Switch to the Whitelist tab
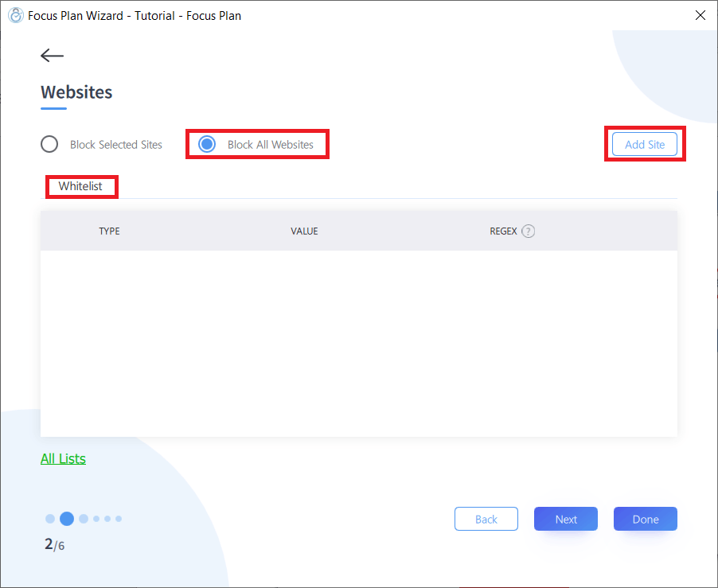 coord(81,186)
